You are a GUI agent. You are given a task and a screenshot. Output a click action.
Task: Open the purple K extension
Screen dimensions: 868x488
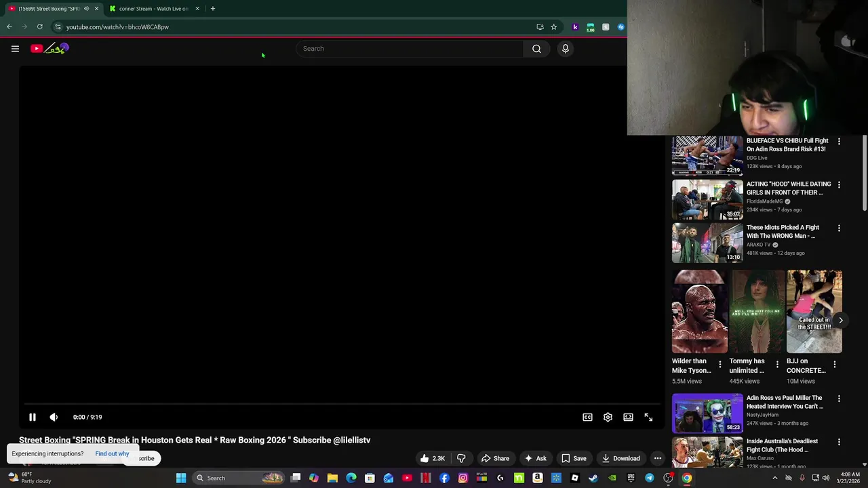click(575, 27)
